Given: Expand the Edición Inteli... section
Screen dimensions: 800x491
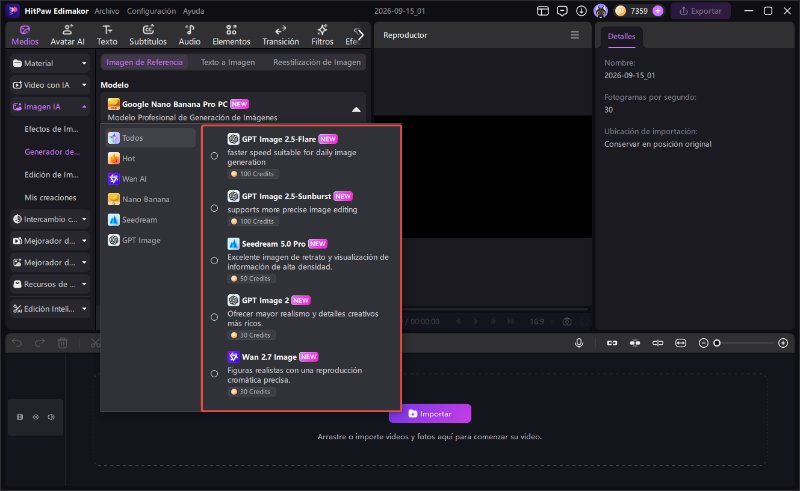Looking at the screenshot, I should (49, 309).
